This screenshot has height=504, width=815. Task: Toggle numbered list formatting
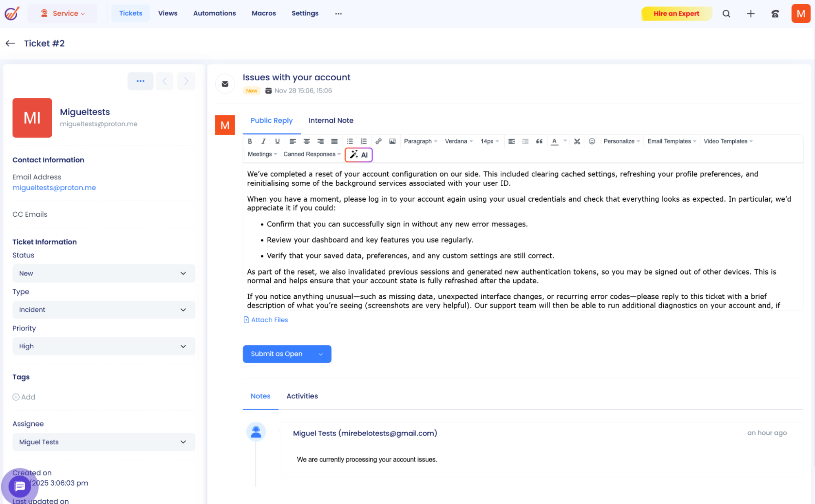click(x=363, y=141)
